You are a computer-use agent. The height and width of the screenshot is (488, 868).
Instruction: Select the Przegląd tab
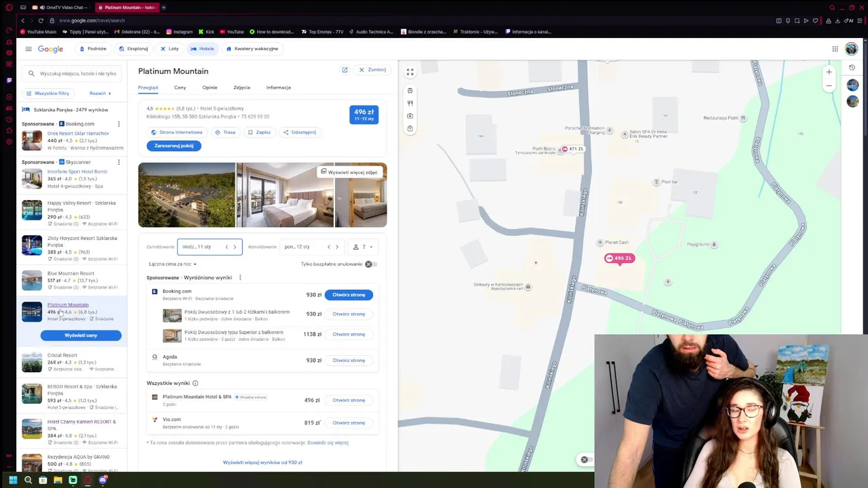coord(148,87)
